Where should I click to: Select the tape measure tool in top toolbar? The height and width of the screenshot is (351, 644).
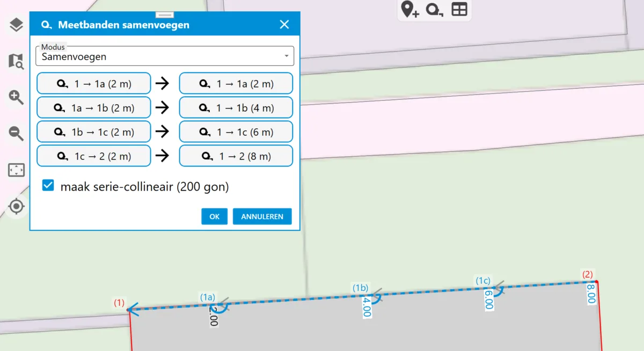coord(434,10)
